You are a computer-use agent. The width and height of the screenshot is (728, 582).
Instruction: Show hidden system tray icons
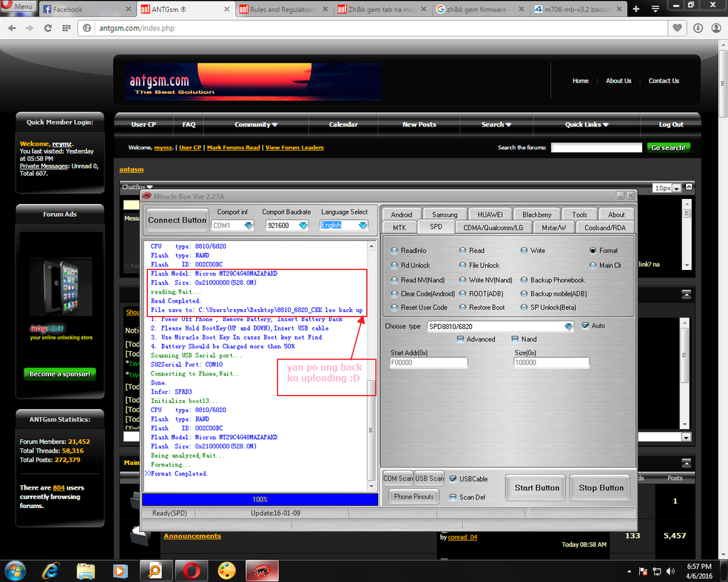click(x=629, y=571)
